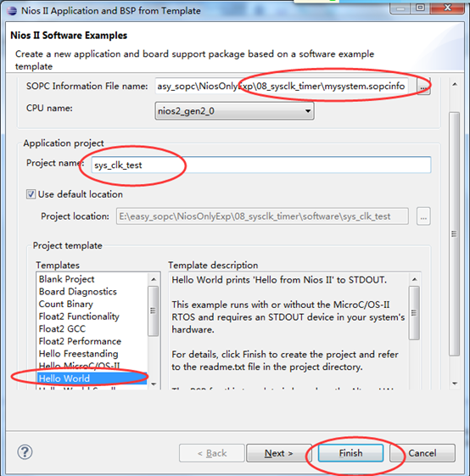The width and height of the screenshot is (470, 476).
Task: Click the Next button
Action: click(x=278, y=453)
